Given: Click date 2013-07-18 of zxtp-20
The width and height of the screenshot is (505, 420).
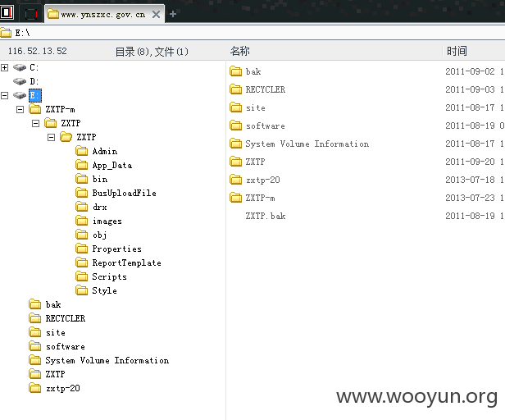Looking at the screenshot, I should [x=470, y=180].
